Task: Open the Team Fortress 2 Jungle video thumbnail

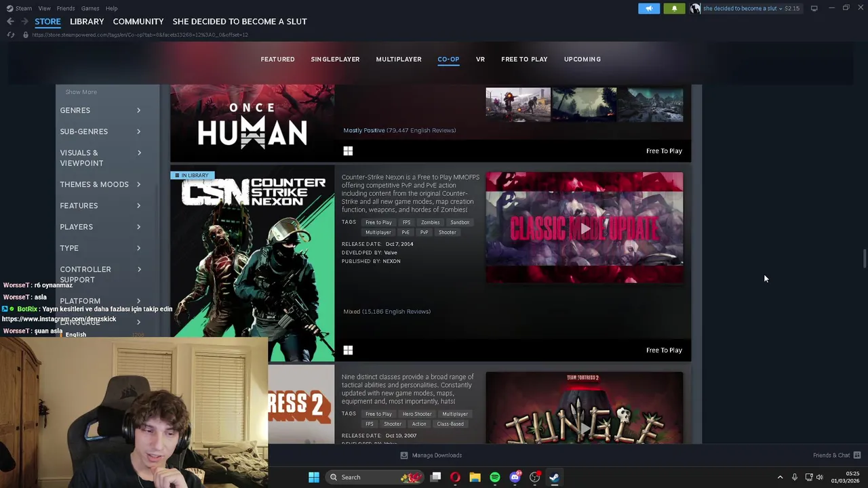Action: (x=585, y=408)
